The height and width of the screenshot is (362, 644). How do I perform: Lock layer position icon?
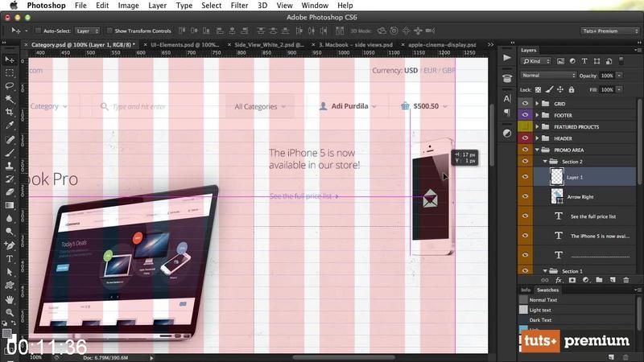tap(560, 89)
